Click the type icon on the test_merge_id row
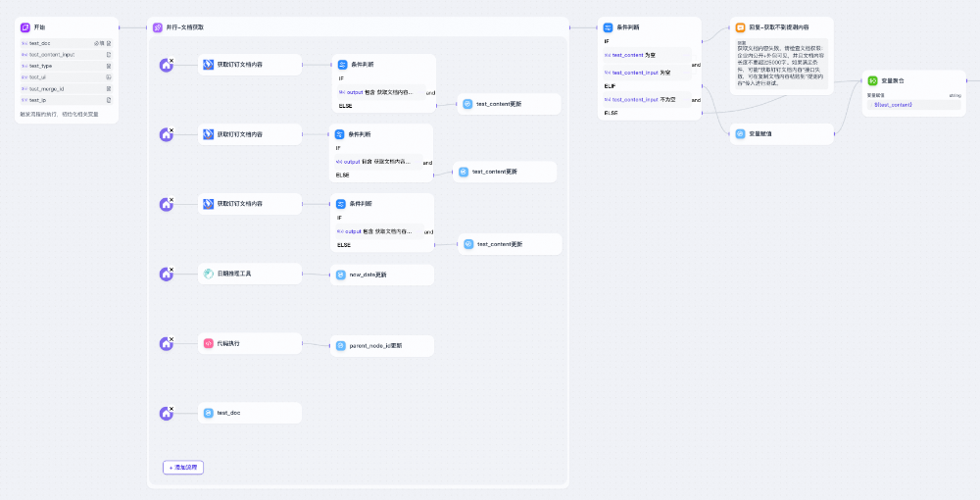Viewport: 980px width, 500px height. click(109, 89)
